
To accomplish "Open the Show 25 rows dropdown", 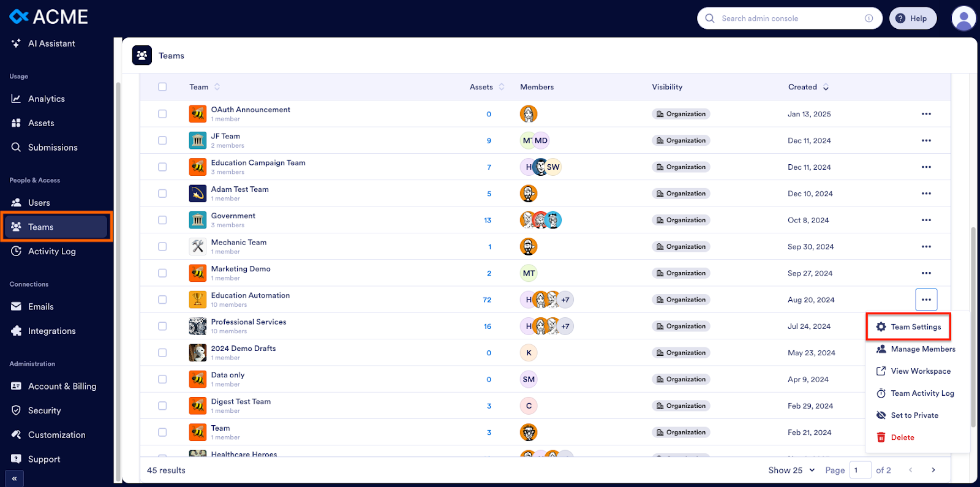I will (x=791, y=470).
